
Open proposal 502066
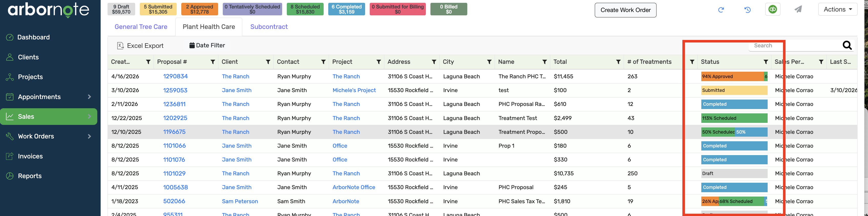[x=174, y=201]
